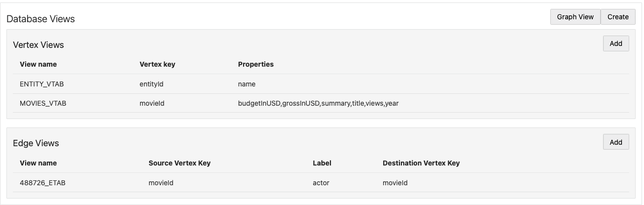
Task: Select the MOVIES_VTAB view name
Action: pyautogui.click(x=43, y=103)
